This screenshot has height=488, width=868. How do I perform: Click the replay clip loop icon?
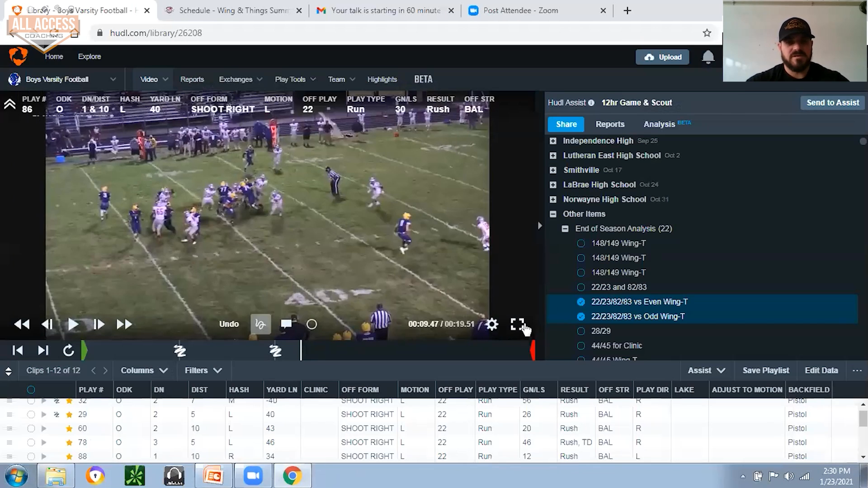(68, 350)
